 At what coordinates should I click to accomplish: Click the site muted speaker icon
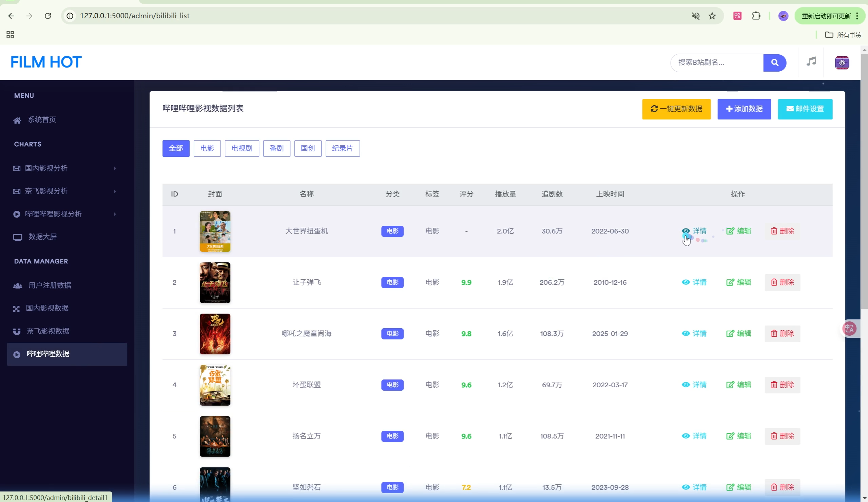point(695,16)
